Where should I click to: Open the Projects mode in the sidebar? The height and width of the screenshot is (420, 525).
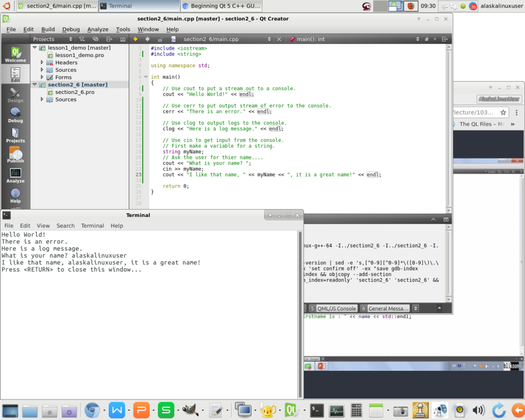pos(15,135)
